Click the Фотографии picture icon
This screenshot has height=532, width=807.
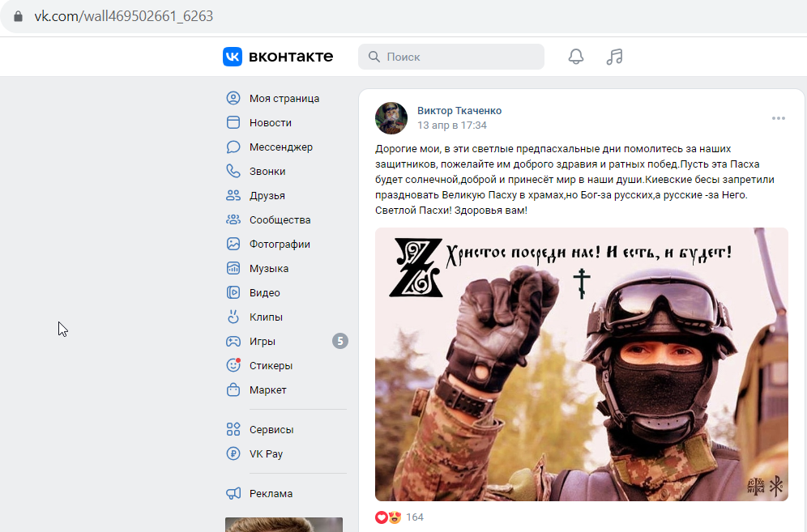(233, 244)
